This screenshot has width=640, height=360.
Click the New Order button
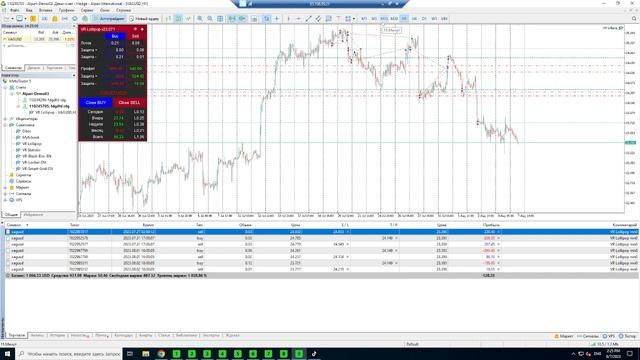point(144,18)
